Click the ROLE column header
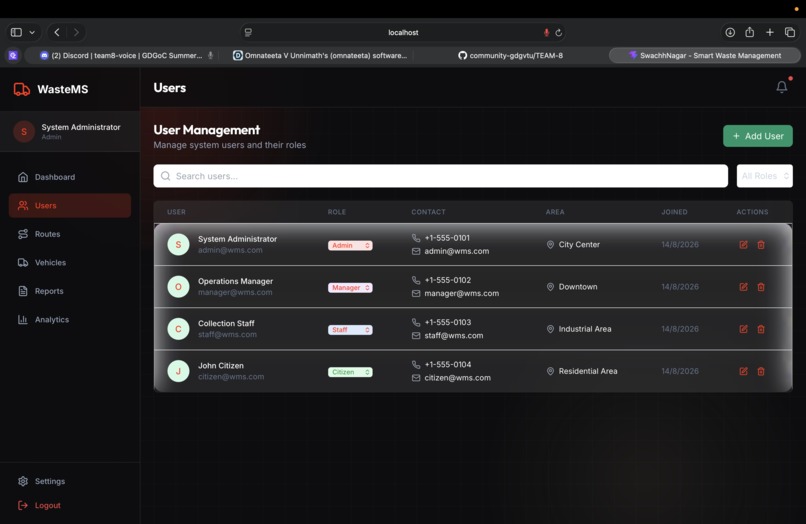Screen dimensions: 806x524 (337, 212)
